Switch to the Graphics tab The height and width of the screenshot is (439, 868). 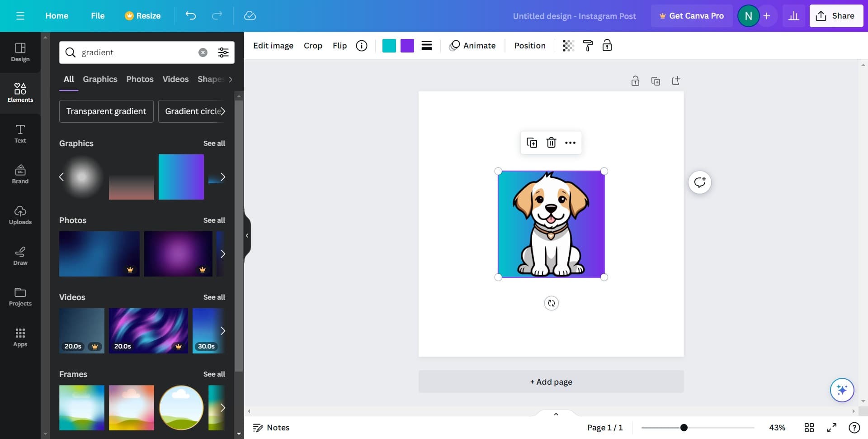click(x=100, y=79)
